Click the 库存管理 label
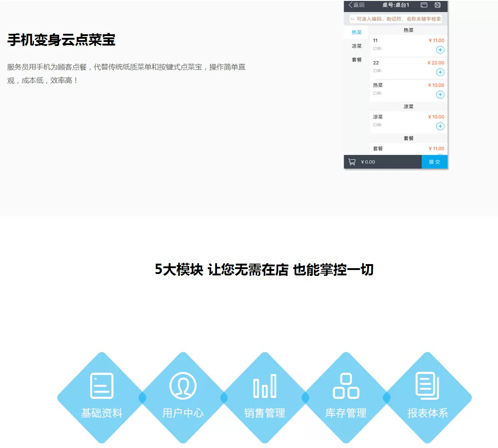The height and width of the screenshot is (448, 498). [346, 413]
